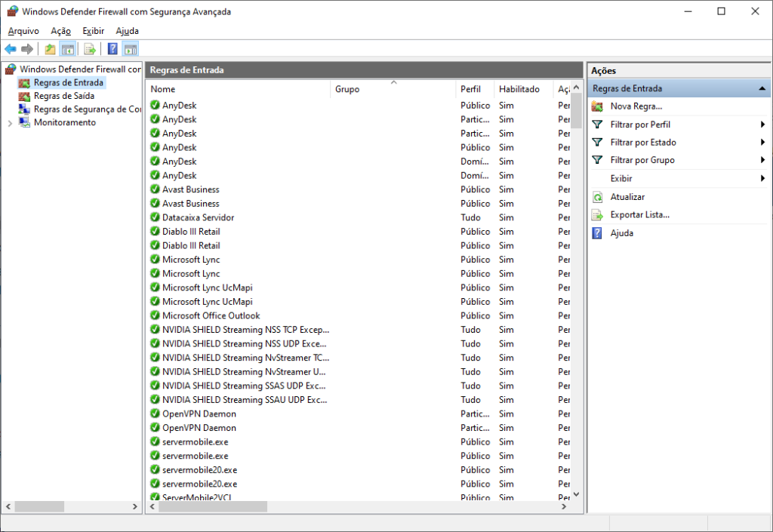
Task: Toggle the Show/Hide Console Tree toolbar button
Action: coord(67,49)
